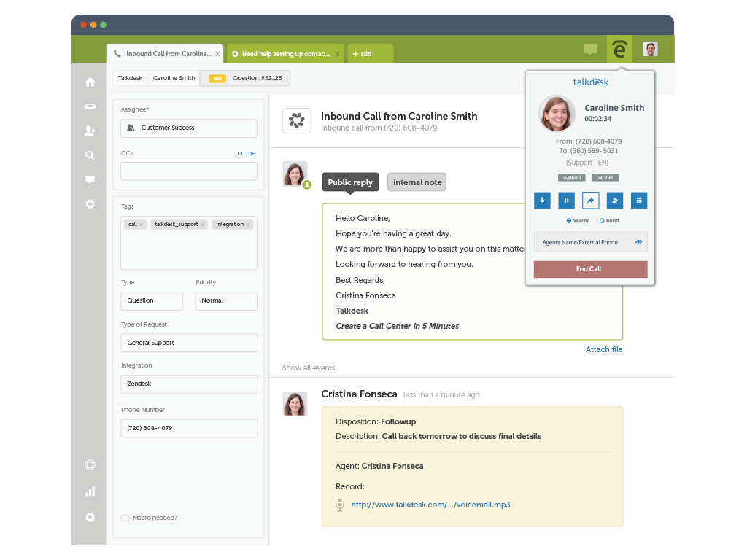Image resolution: width=747 pixels, height=560 pixels.
Task: Remove the call tag
Action: tap(141, 225)
